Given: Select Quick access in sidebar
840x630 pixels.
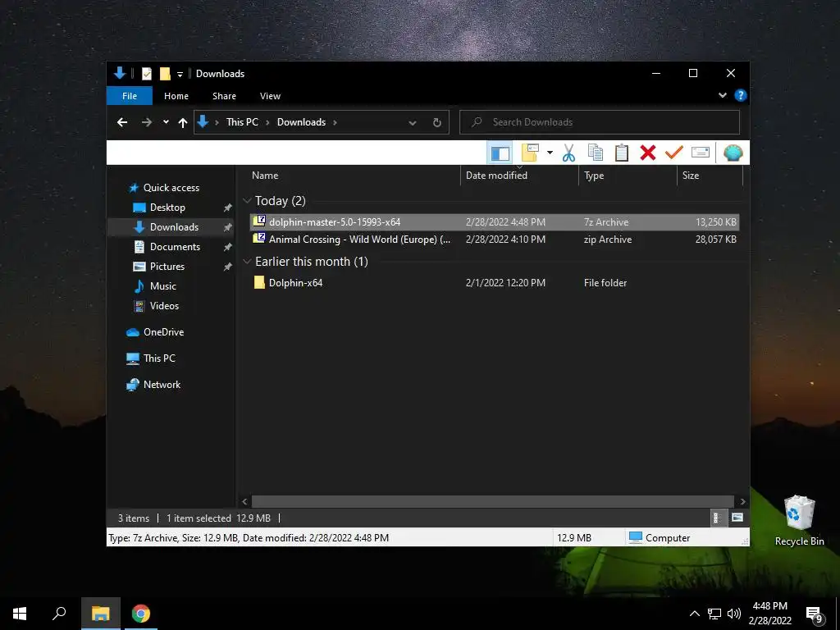Looking at the screenshot, I should (x=171, y=188).
